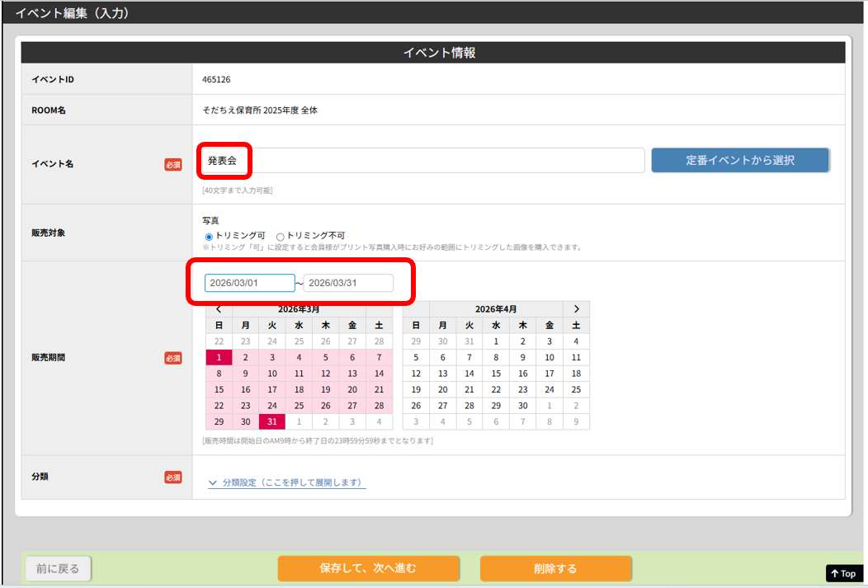868x588 pixels.
Task: Click 保存して、次へ進む button
Action: pos(368,568)
